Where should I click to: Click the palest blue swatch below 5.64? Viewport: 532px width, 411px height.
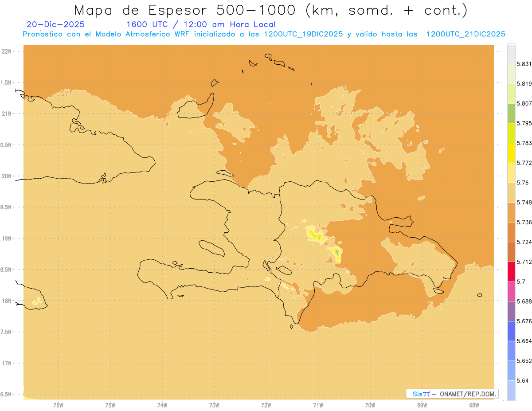click(x=511, y=390)
